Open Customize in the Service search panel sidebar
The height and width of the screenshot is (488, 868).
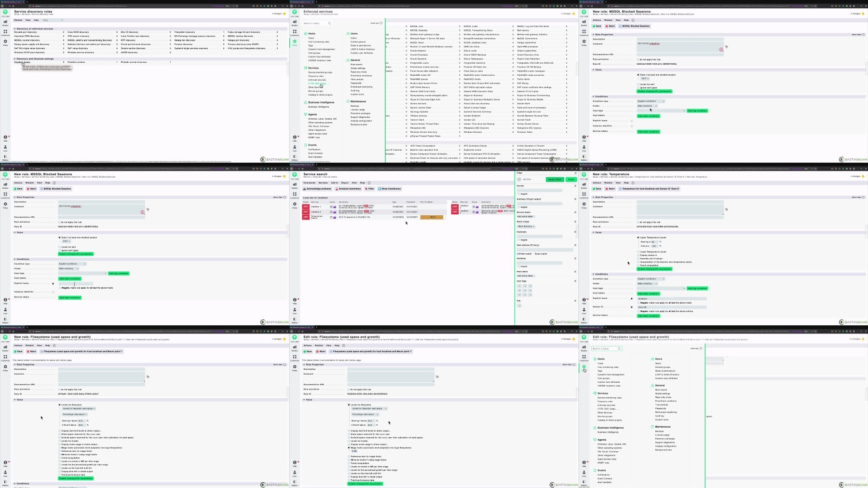(x=295, y=195)
